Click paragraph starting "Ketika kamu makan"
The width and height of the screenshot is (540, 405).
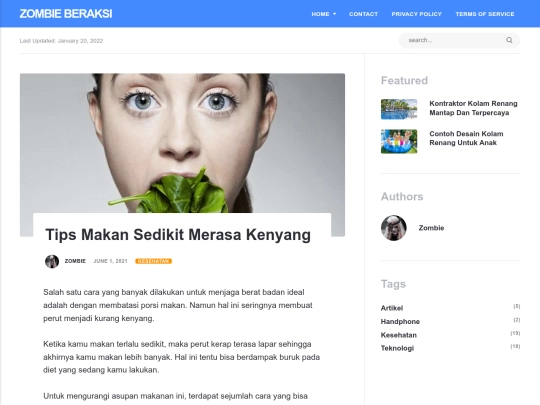(181, 357)
